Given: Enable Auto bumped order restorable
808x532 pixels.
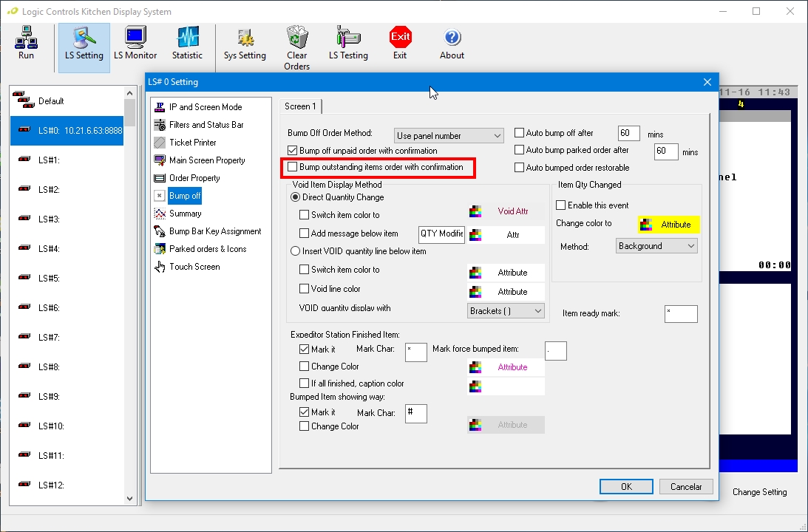Looking at the screenshot, I should click(x=520, y=168).
